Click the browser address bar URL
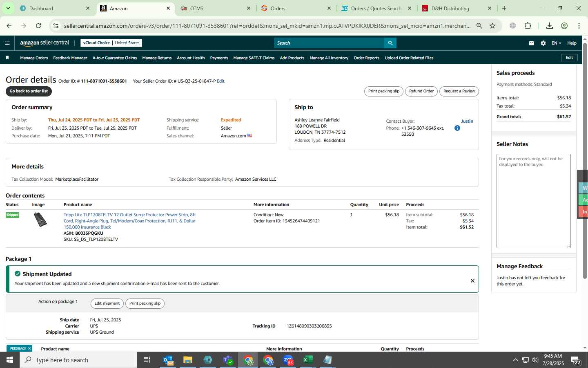Viewport: 588px width, 368px height. [267, 26]
